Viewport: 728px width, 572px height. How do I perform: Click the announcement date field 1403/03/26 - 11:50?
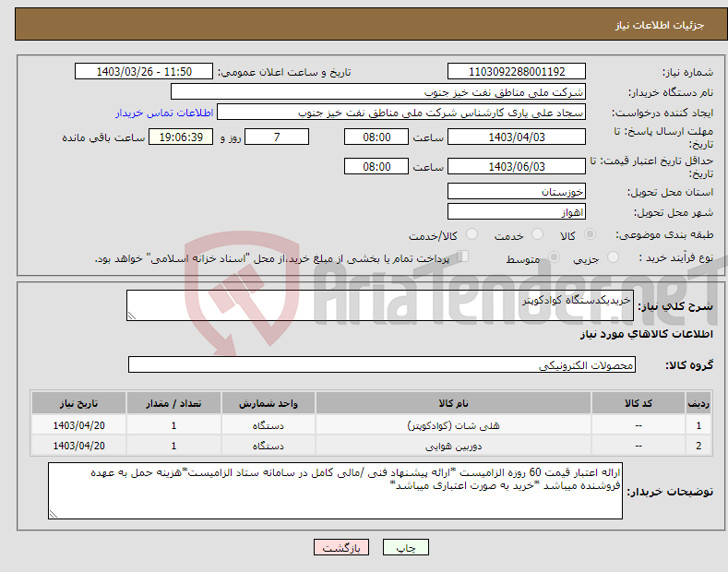tap(144, 72)
